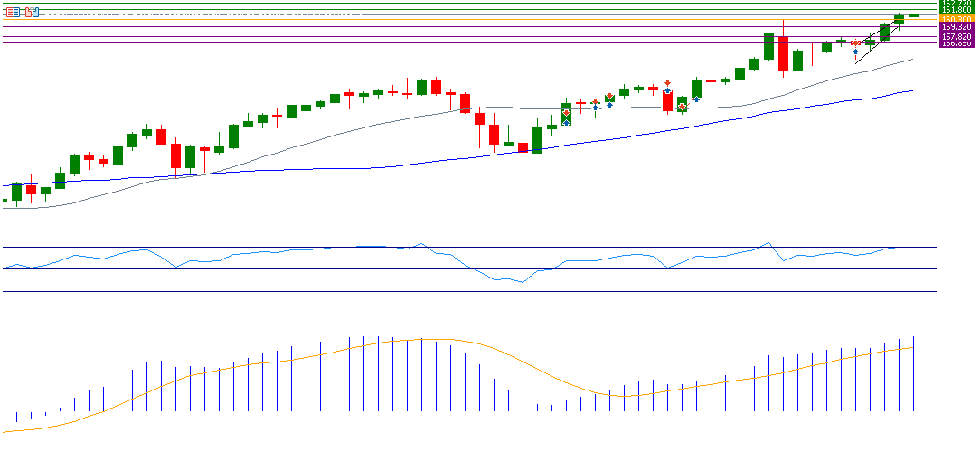Click the red-blue list icon at top-left
Viewport: 980px width, 461px height.
pyautogui.click(x=13, y=12)
